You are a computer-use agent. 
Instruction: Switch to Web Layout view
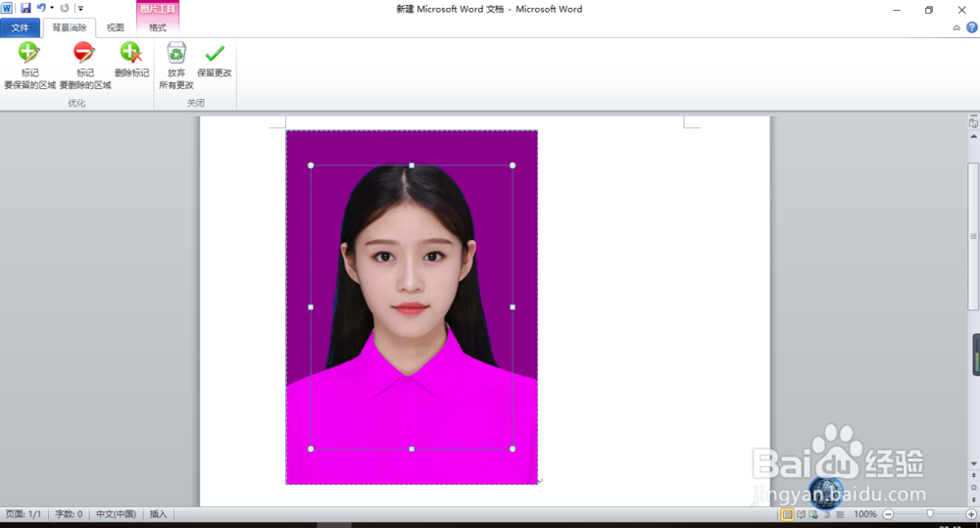(813, 514)
